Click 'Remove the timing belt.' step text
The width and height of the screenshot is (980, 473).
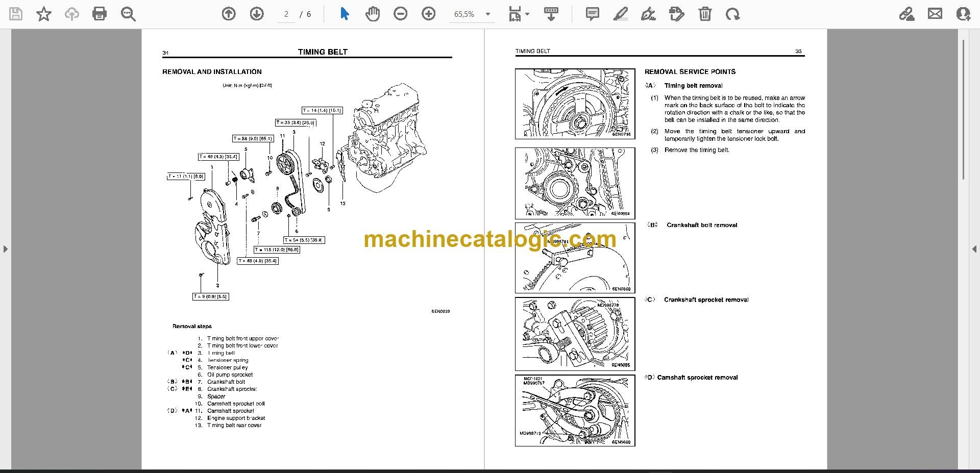[x=697, y=150]
